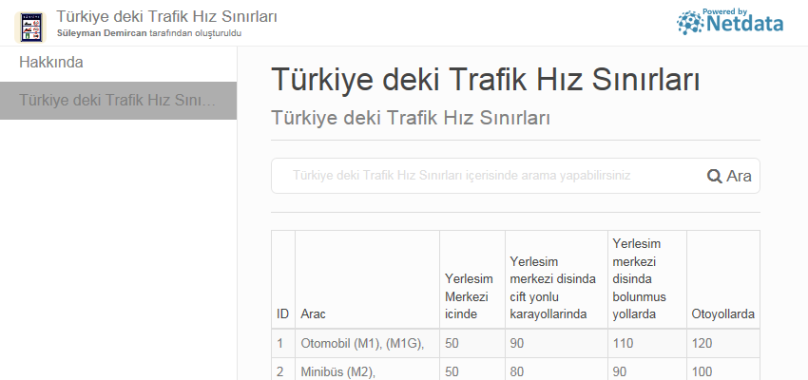Click gray subtitle Türkiye deki Trafik Hız Sınırları
808x380 pixels.
tap(411, 118)
